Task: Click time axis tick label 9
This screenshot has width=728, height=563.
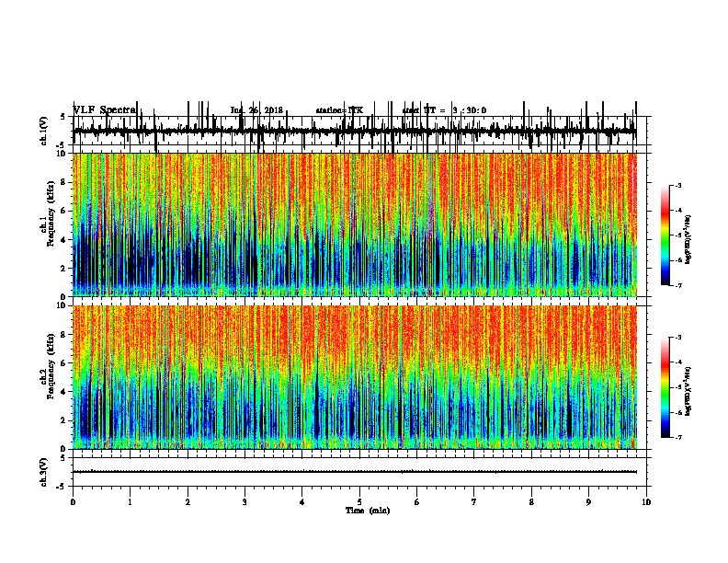Action: coord(588,502)
